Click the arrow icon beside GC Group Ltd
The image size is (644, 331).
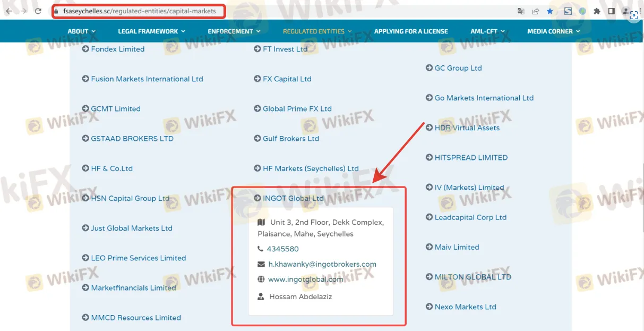click(x=430, y=68)
